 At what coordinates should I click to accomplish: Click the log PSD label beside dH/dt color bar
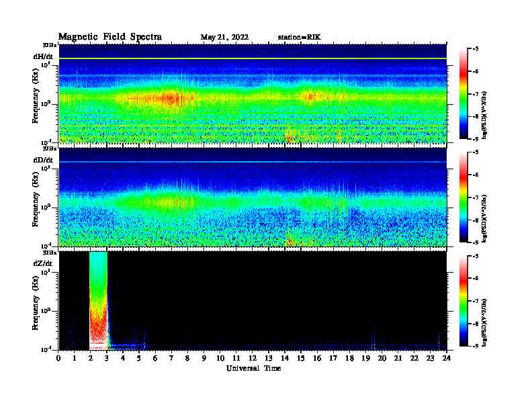click(x=485, y=115)
